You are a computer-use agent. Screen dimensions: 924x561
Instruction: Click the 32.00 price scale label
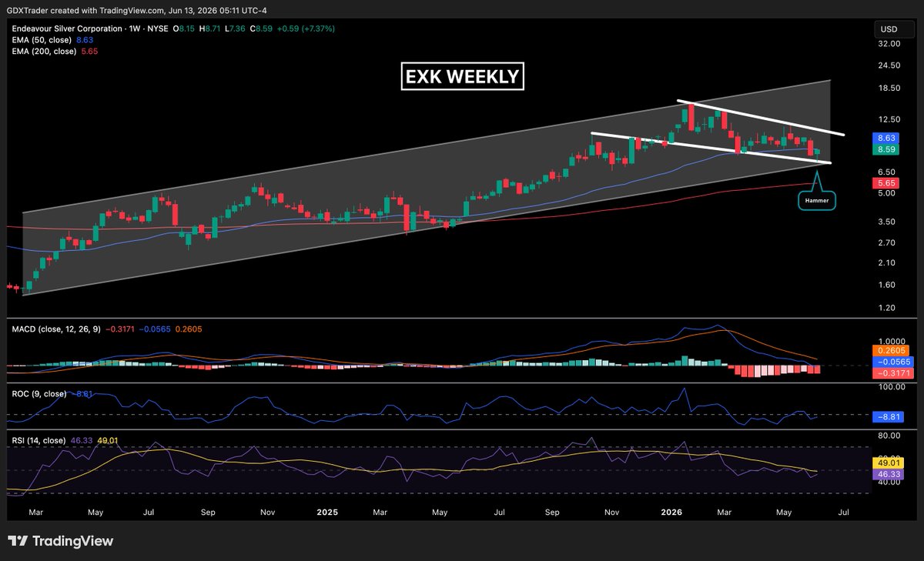coord(889,45)
